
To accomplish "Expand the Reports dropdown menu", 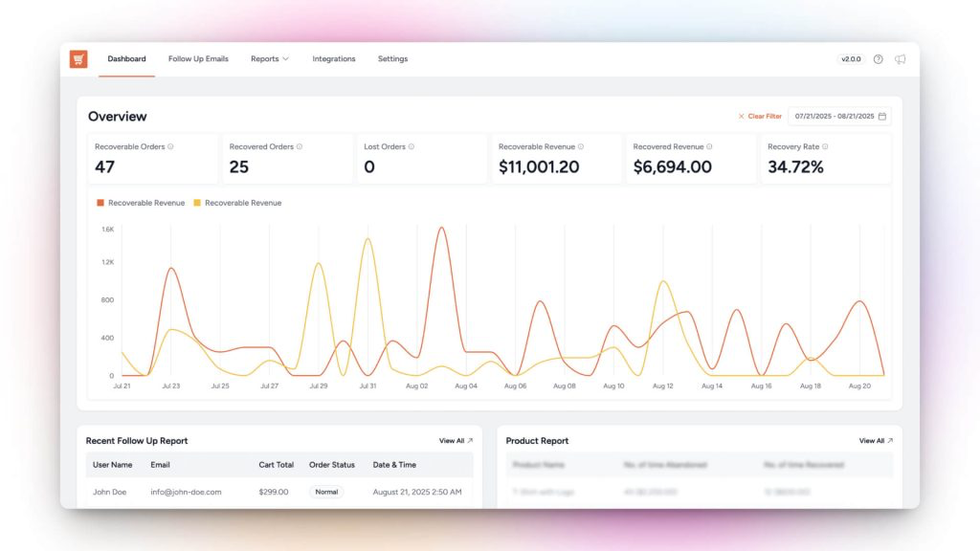I will [x=269, y=58].
